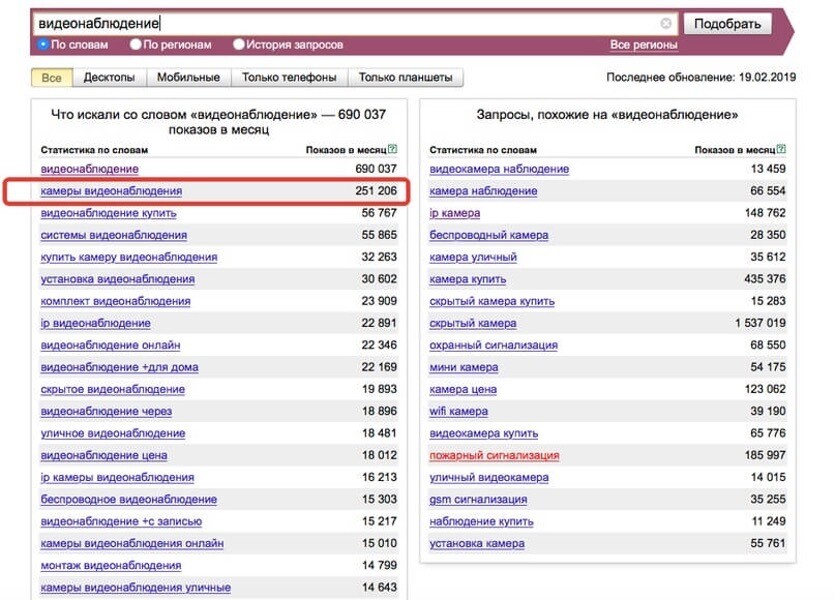The height and width of the screenshot is (600, 836).
Task: Follow the 'уличное видеонаблюдение' link
Action: (113, 433)
